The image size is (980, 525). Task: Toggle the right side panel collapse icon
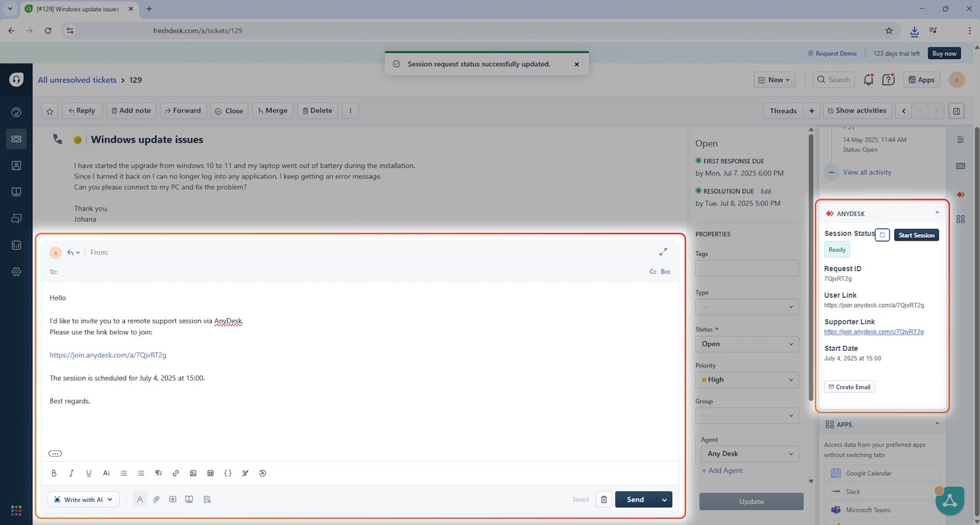(956, 111)
